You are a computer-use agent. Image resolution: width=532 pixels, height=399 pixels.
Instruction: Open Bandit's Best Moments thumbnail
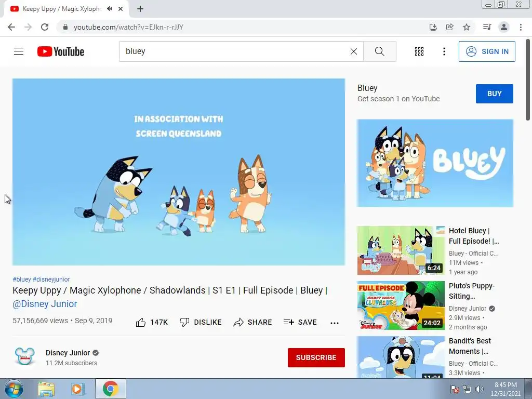[401, 357]
